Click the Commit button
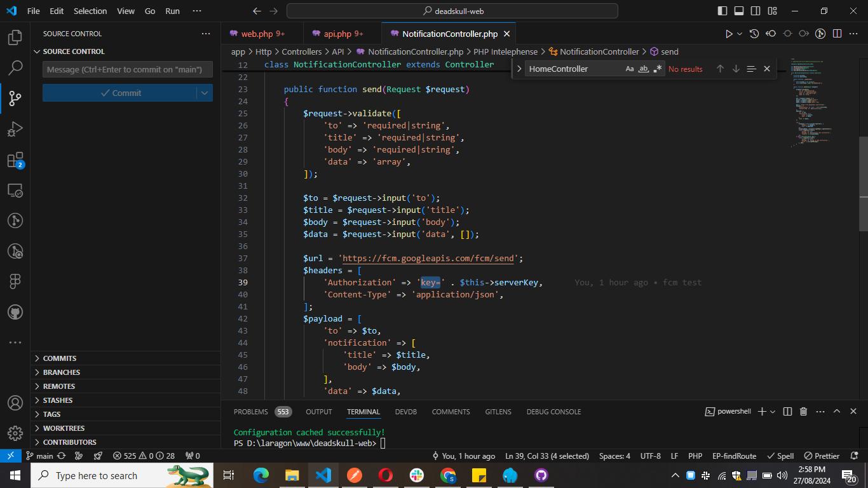This screenshot has width=868, height=488. pyautogui.click(x=120, y=93)
